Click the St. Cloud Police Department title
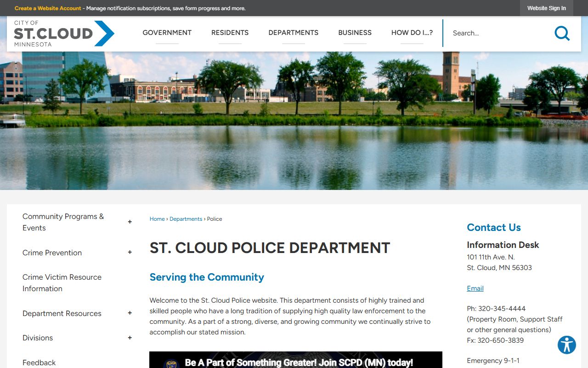Screen dimensions: 588x368 [x=270, y=247]
